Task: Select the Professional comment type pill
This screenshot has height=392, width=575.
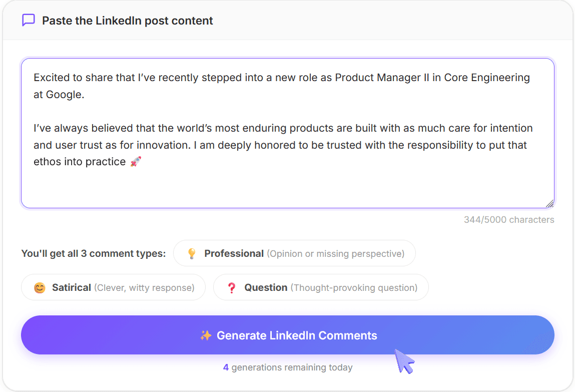Action: [294, 253]
